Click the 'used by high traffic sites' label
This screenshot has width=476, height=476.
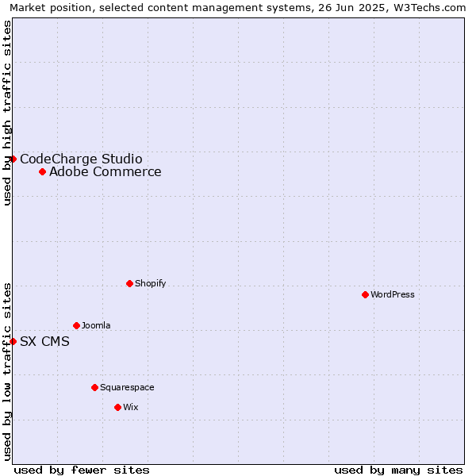(x=6, y=113)
